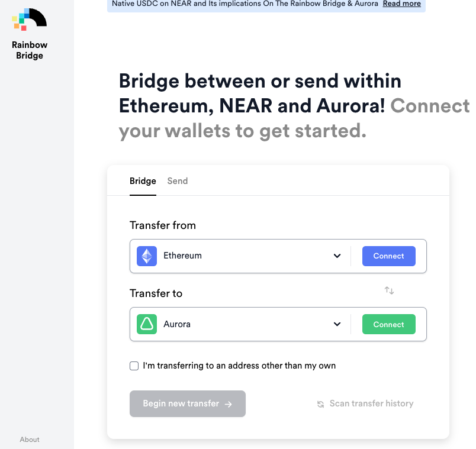Click the scan history refresh icon
The width and height of the screenshot is (476, 449).
click(x=320, y=404)
